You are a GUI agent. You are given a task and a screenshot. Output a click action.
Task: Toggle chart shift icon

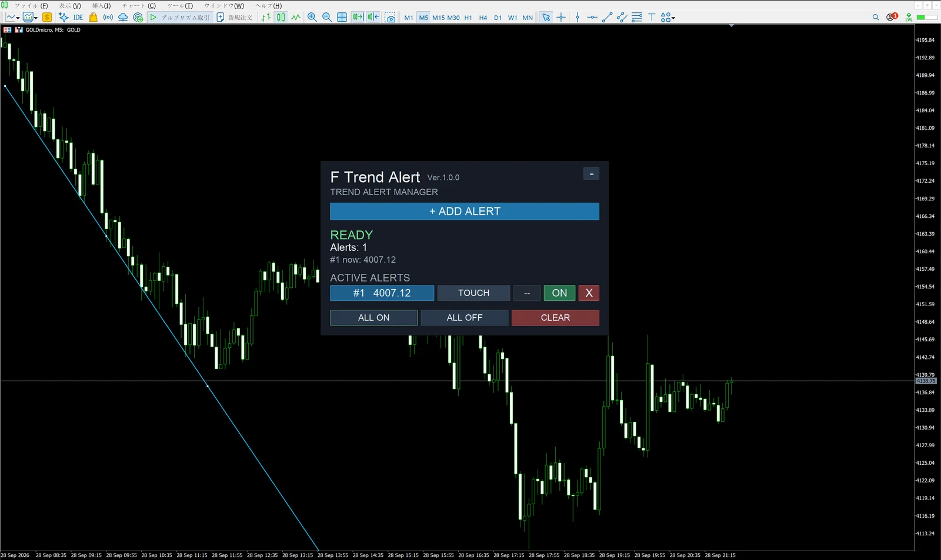coord(373,18)
